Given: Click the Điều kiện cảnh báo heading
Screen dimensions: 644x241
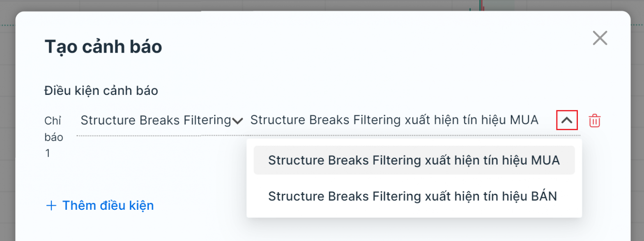Looking at the screenshot, I should coord(101,91).
